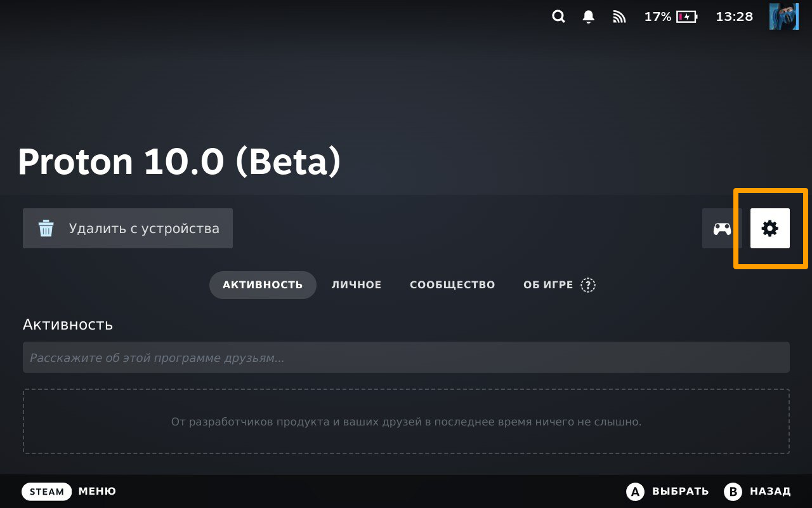Click the A Выбрать hint
This screenshot has width=812, height=508.
click(x=667, y=491)
